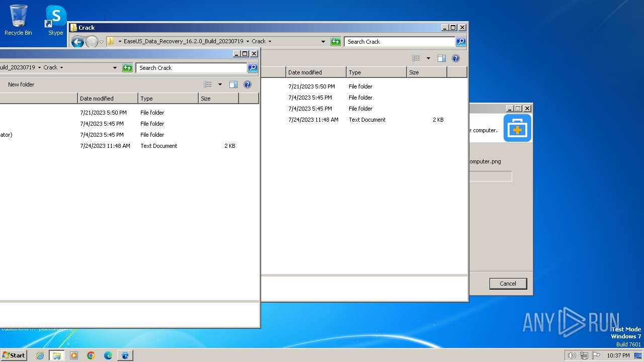Open Windows Explorer taskbar button

(x=57, y=355)
